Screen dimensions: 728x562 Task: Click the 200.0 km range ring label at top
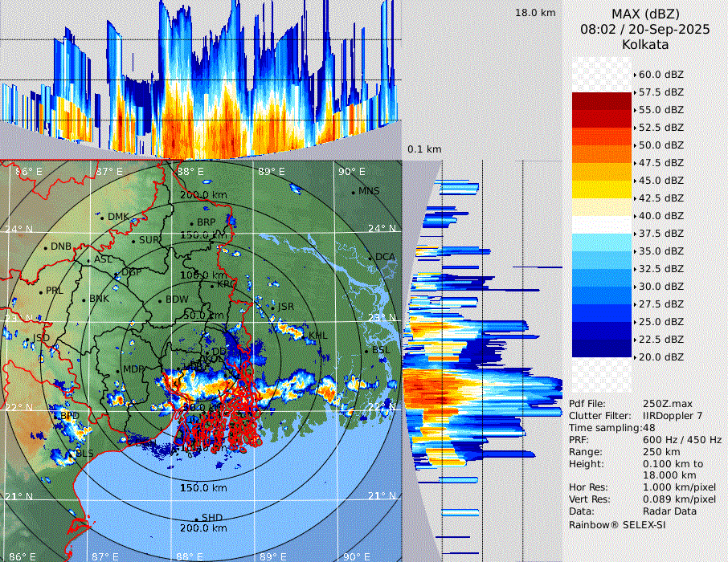coord(202,195)
